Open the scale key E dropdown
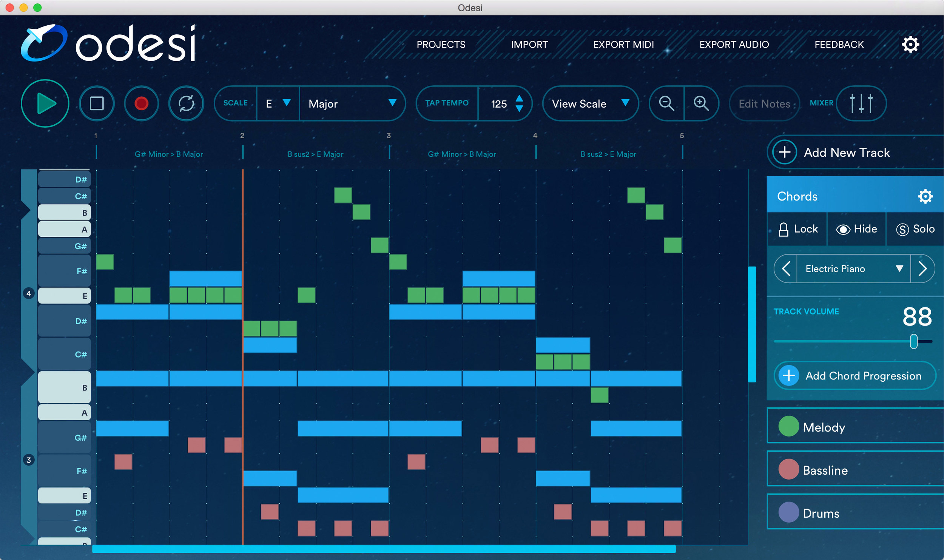 (x=278, y=103)
